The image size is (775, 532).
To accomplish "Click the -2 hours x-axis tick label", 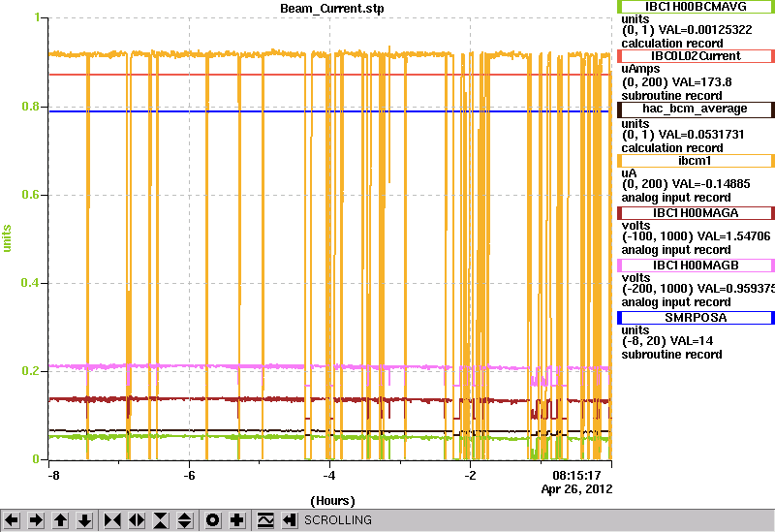I will pos(470,476).
